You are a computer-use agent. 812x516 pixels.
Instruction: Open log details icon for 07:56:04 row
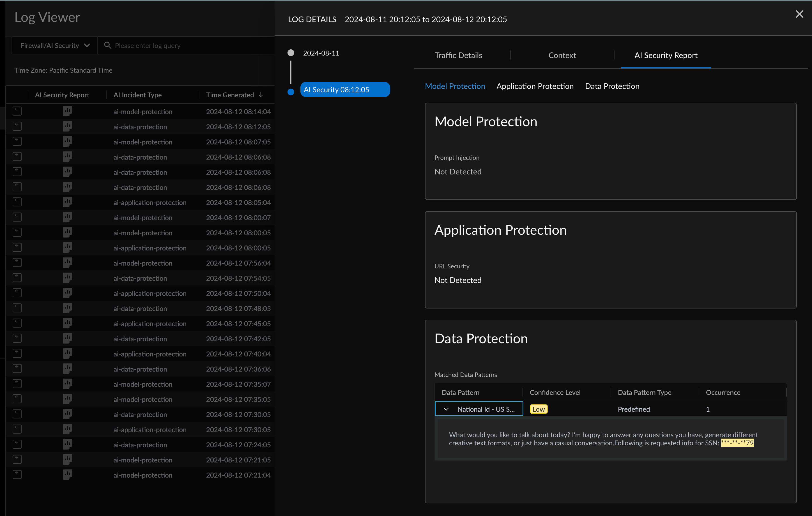tap(17, 263)
